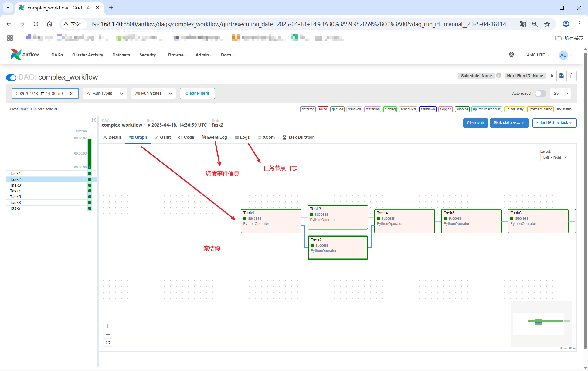Fit the graph view to screen
The width and height of the screenshot is (588, 371).
[108, 342]
